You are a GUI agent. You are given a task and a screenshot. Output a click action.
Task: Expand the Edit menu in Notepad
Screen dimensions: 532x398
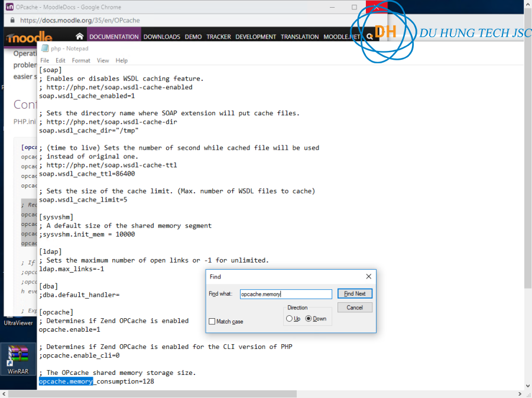coord(60,60)
